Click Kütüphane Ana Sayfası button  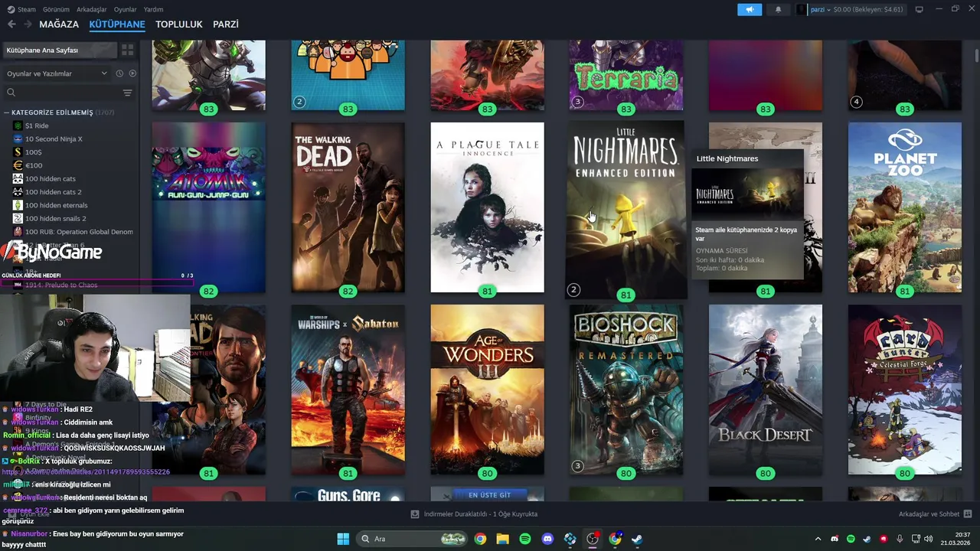(60, 50)
